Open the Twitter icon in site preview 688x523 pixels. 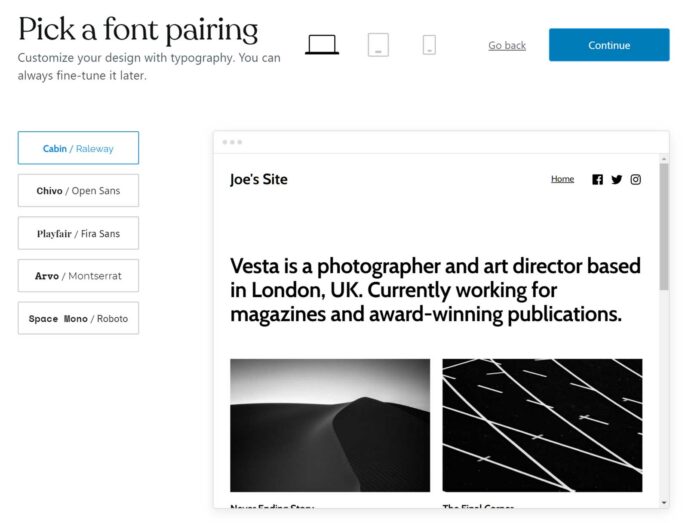click(x=616, y=179)
